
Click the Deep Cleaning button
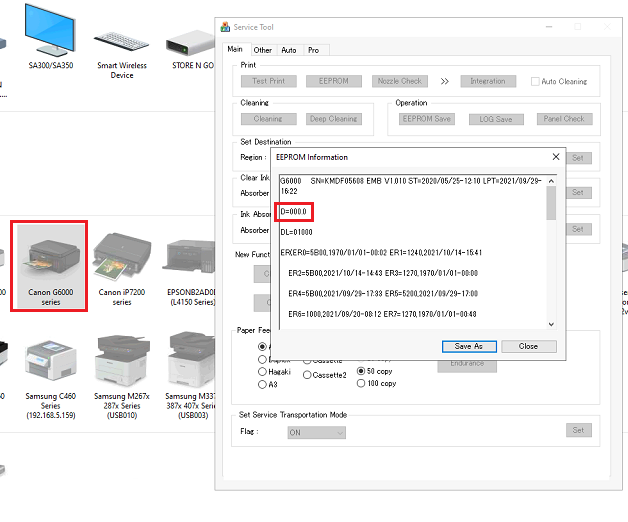click(x=334, y=119)
